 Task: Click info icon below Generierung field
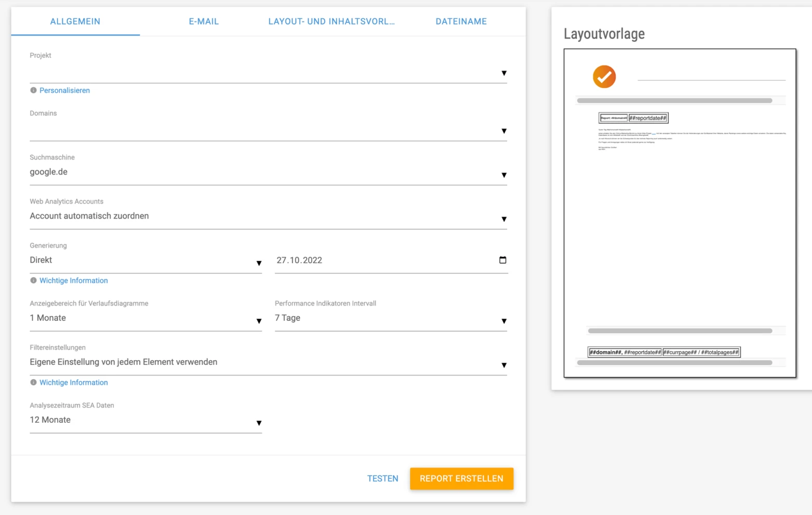click(34, 281)
